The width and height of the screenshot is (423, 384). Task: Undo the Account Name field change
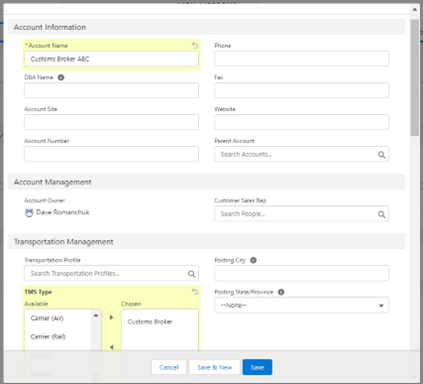pyautogui.click(x=195, y=45)
